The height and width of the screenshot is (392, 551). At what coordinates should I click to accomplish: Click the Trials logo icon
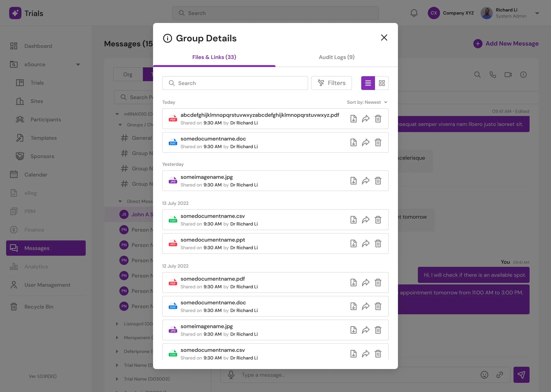(x=15, y=13)
